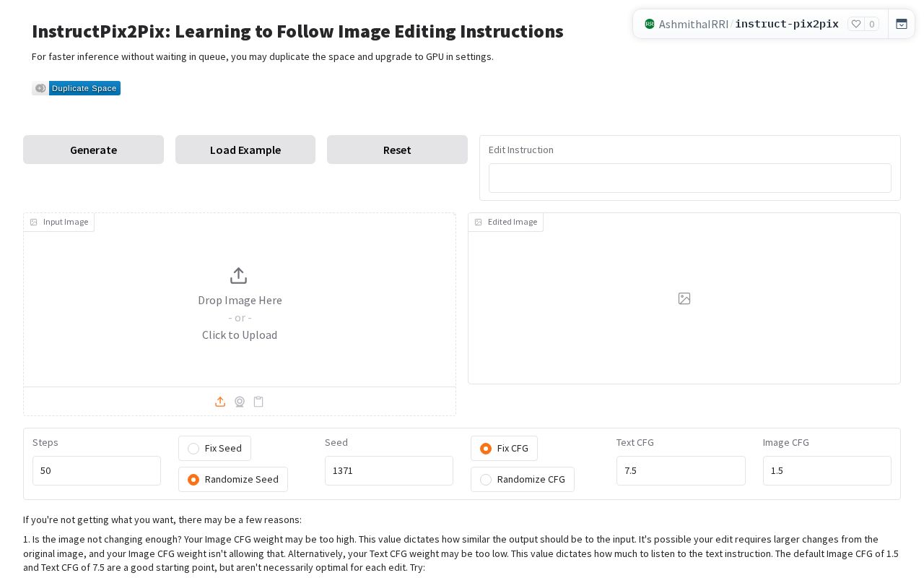The height and width of the screenshot is (578, 924).
Task: Click the Edited Image label icon
Action: 478,223
